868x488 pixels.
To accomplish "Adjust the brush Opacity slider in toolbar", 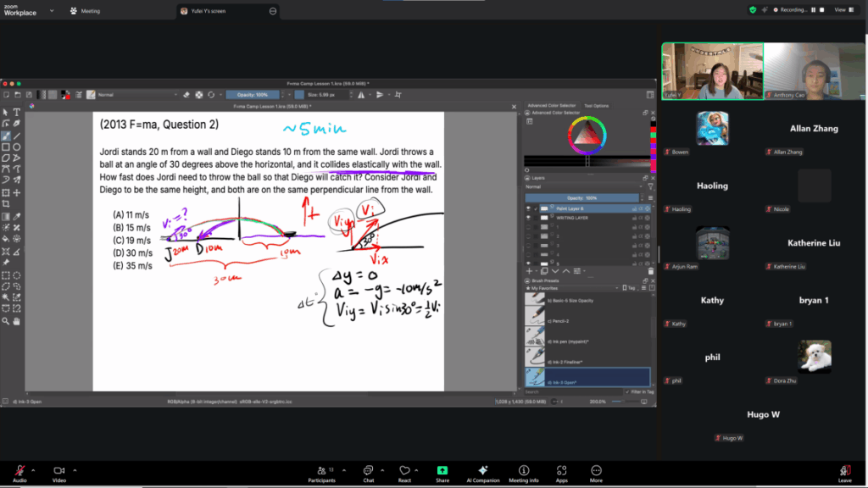I will coord(253,95).
